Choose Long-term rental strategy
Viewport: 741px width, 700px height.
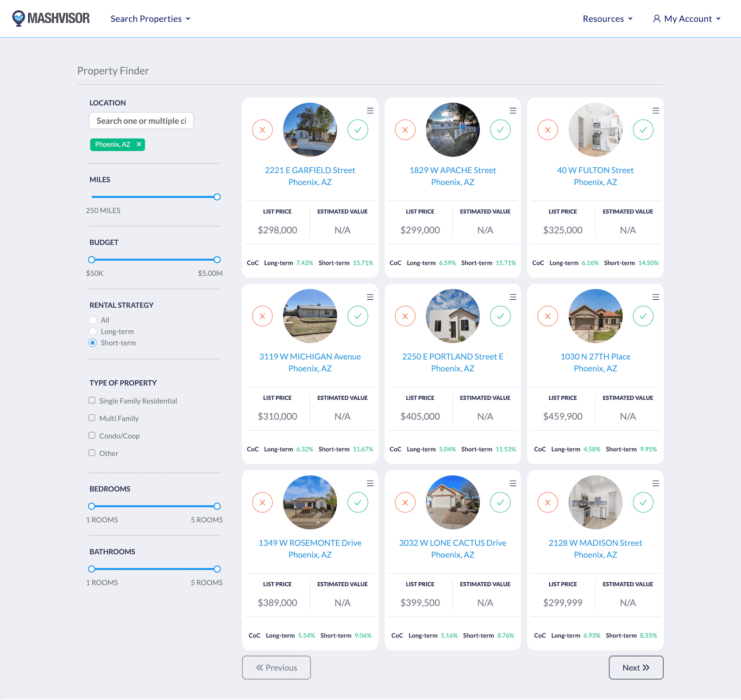(93, 332)
